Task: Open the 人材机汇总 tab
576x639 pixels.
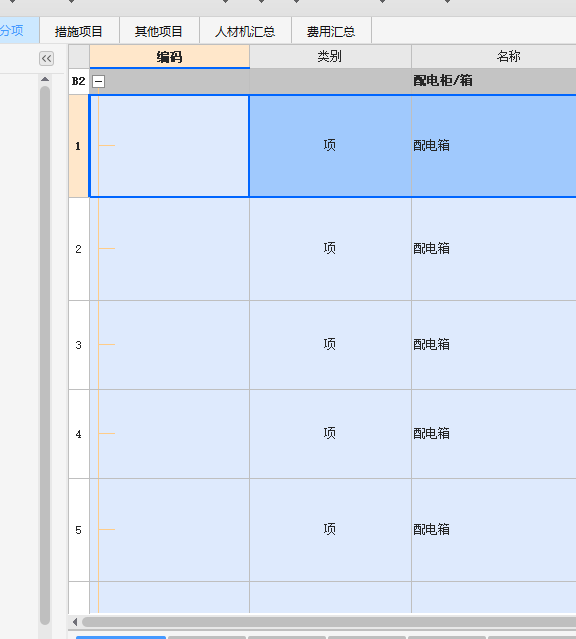Action: (245, 31)
